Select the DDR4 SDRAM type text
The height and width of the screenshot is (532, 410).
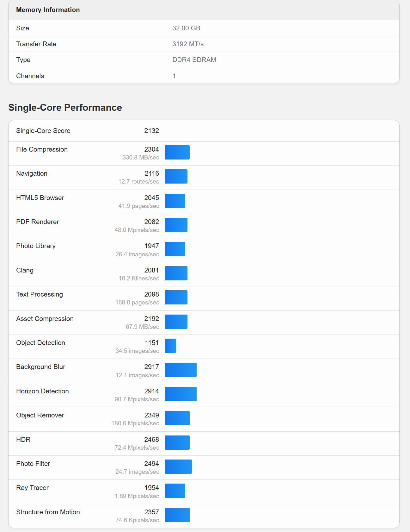[194, 60]
